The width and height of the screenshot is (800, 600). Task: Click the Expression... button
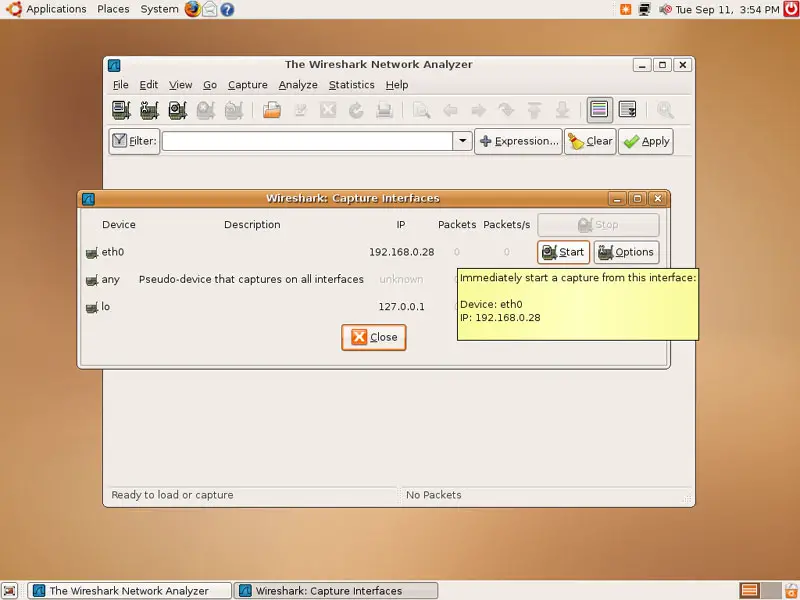518,141
